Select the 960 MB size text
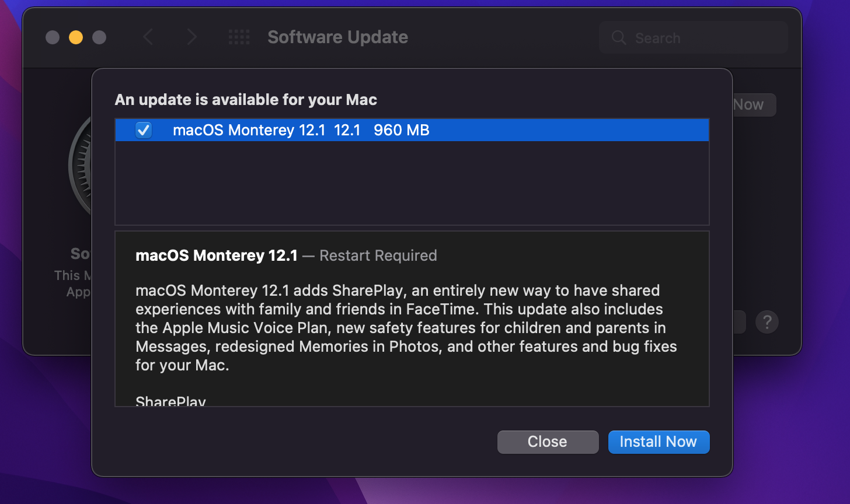This screenshot has width=850, height=504. [x=402, y=130]
